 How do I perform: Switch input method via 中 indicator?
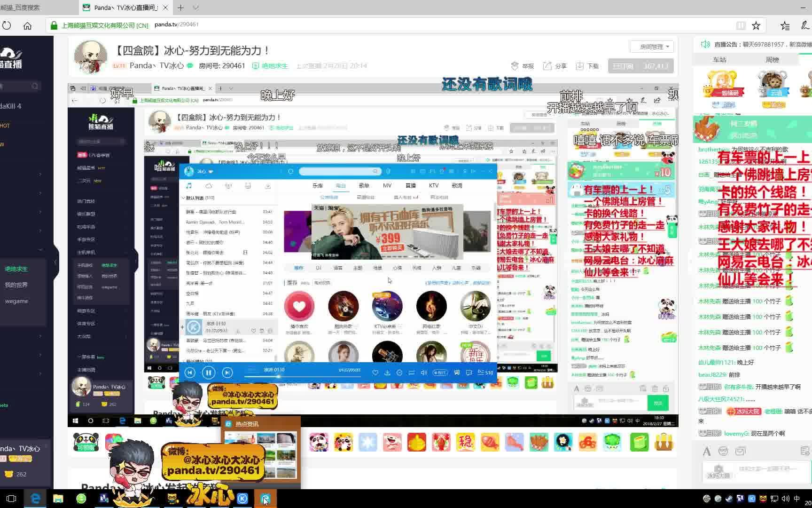pyautogui.click(x=797, y=499)
